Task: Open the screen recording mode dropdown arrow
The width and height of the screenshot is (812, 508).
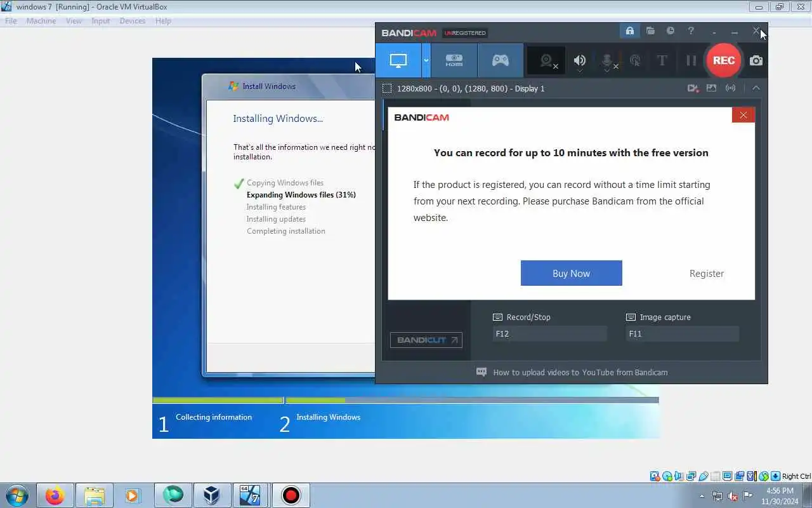Action: [x=426, y=60]
